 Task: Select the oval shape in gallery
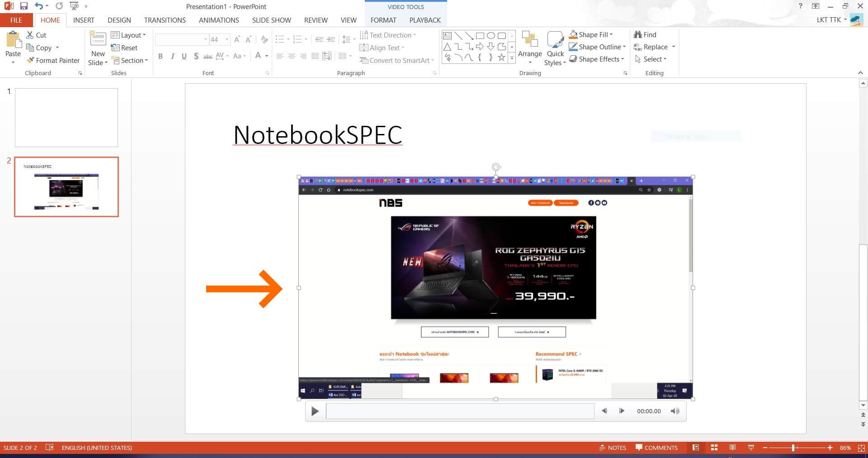pos(491,35)
